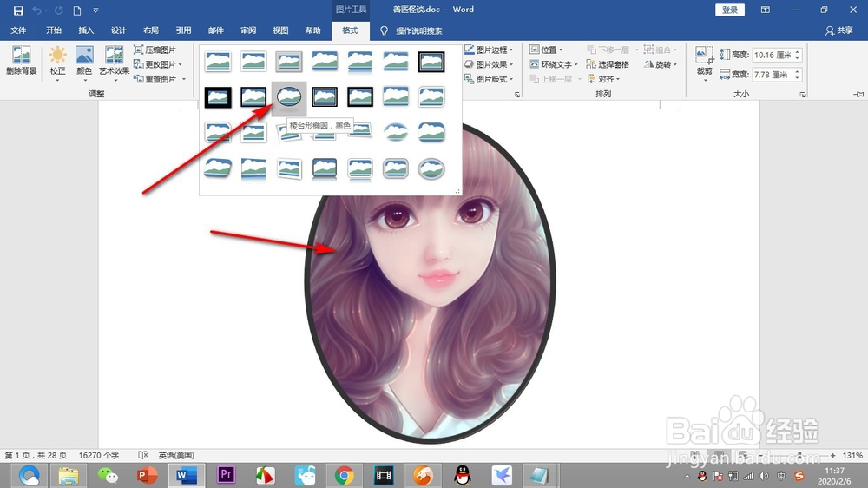Click language 英语(美国) in status bar

[176, 455]
